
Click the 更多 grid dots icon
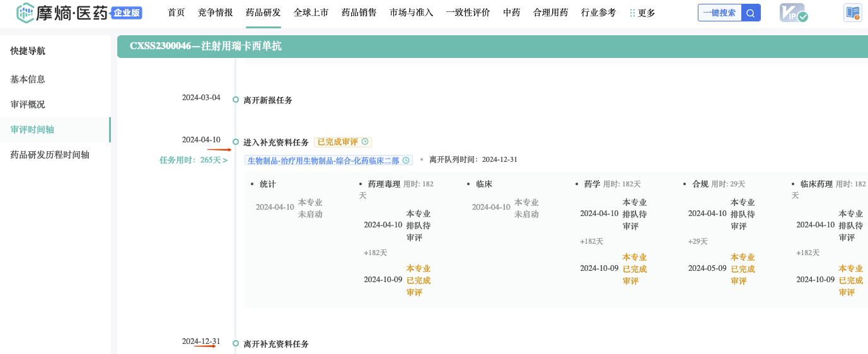632,13
